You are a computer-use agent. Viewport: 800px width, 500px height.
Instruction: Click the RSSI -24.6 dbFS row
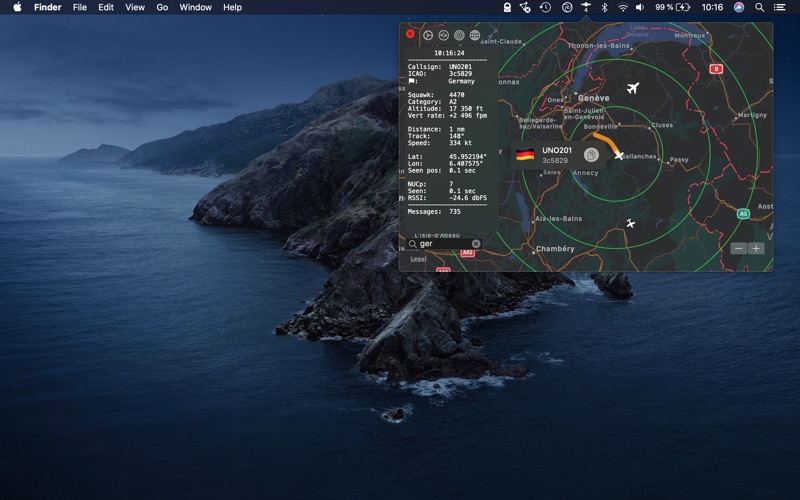447,198
